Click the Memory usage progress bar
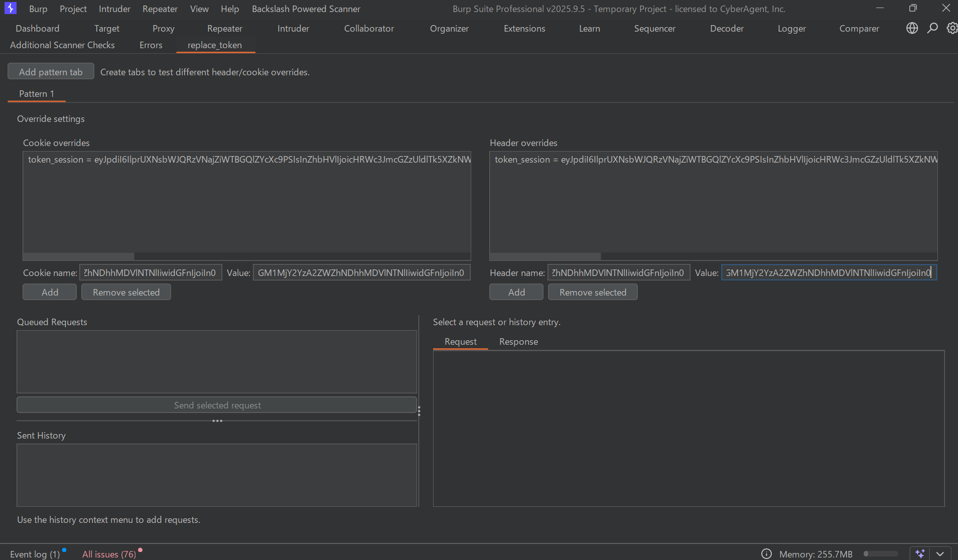Screen dimensions: 958x560 point(881,553)
